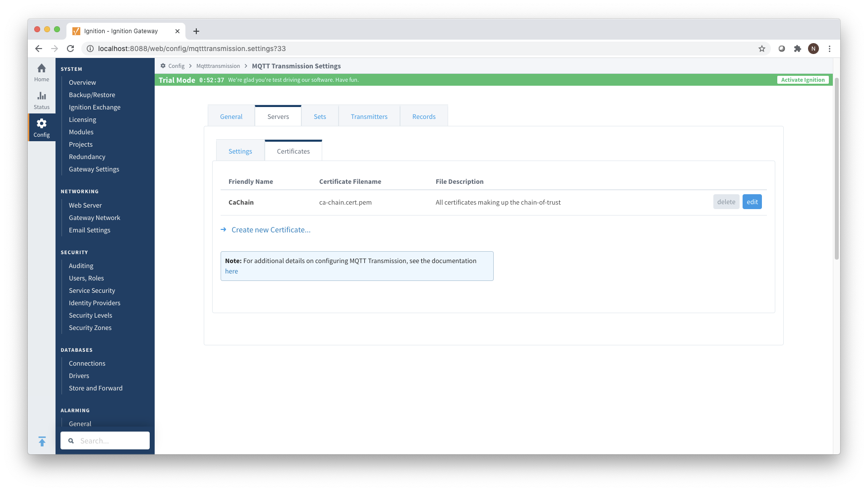This screenshot has width=868, height=491.
Task: Select the Certificates sub-tab
Action: (x=293, y=151)
